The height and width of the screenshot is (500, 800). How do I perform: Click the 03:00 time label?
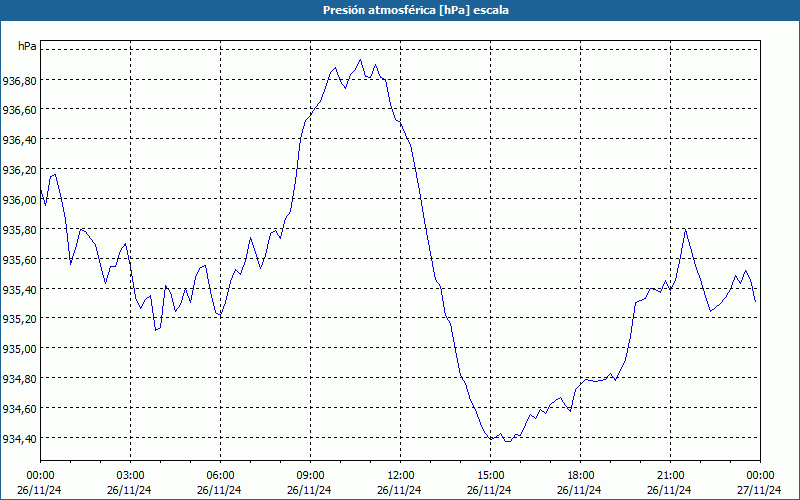131,476
